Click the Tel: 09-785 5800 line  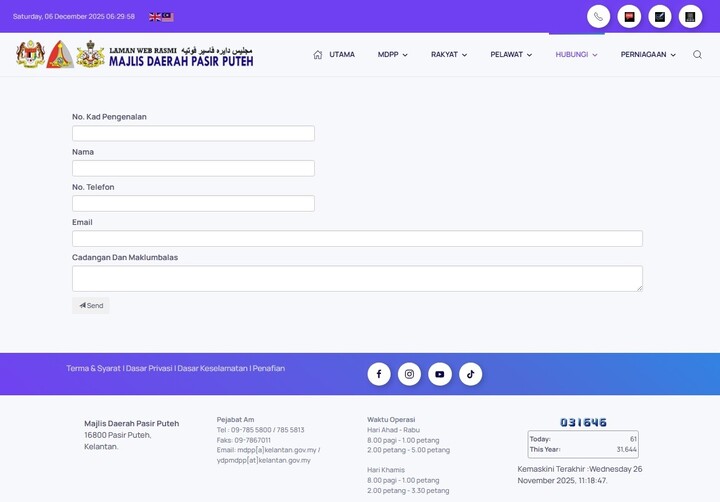(260, 430)
